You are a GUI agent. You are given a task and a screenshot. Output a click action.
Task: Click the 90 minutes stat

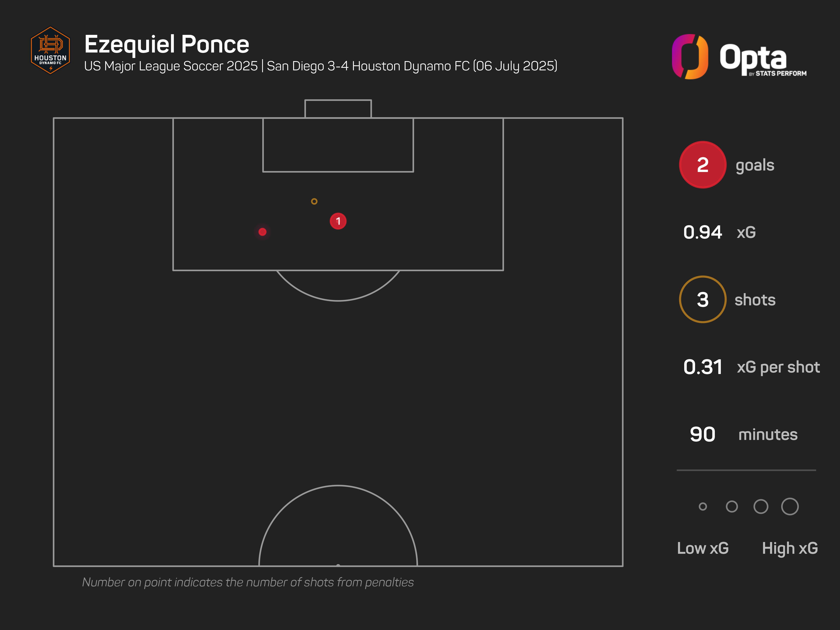[702, 434]
